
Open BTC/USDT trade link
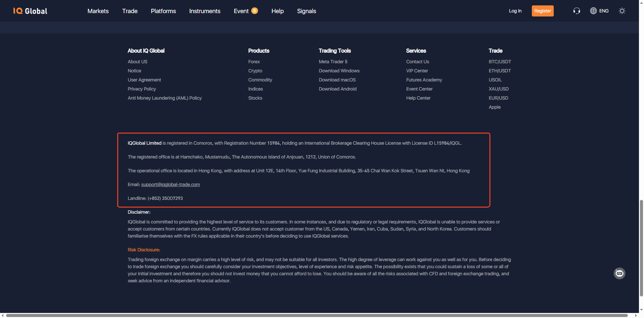click(500, 62)
